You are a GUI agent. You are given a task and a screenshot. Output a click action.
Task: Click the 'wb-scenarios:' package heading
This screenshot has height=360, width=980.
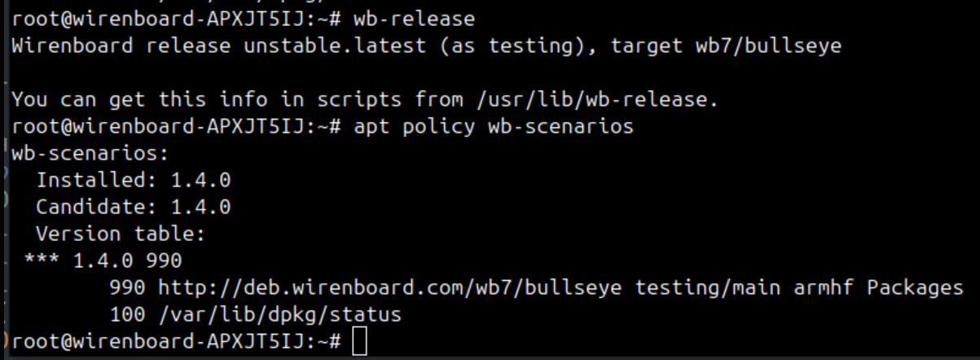click(x=90, y=153)
